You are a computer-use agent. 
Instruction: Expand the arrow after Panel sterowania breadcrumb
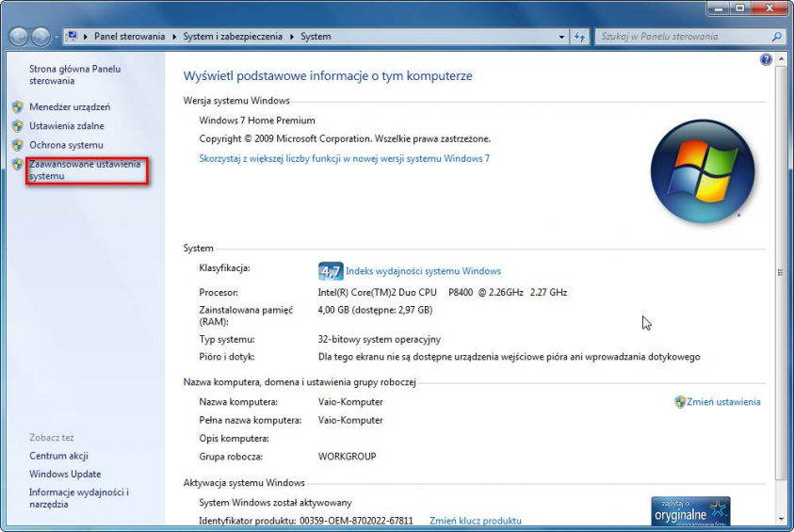[x=172, y=37]
